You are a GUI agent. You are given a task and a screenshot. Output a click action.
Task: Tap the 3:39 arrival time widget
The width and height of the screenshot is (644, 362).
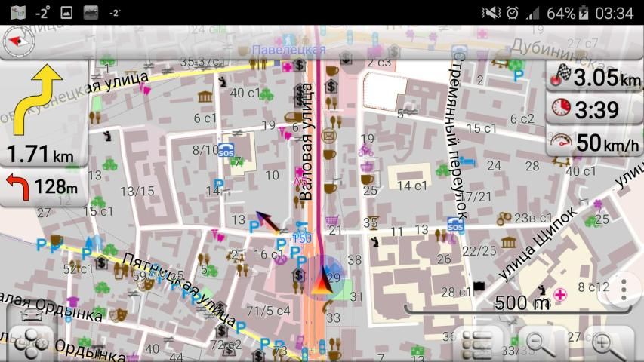point(595,109)
